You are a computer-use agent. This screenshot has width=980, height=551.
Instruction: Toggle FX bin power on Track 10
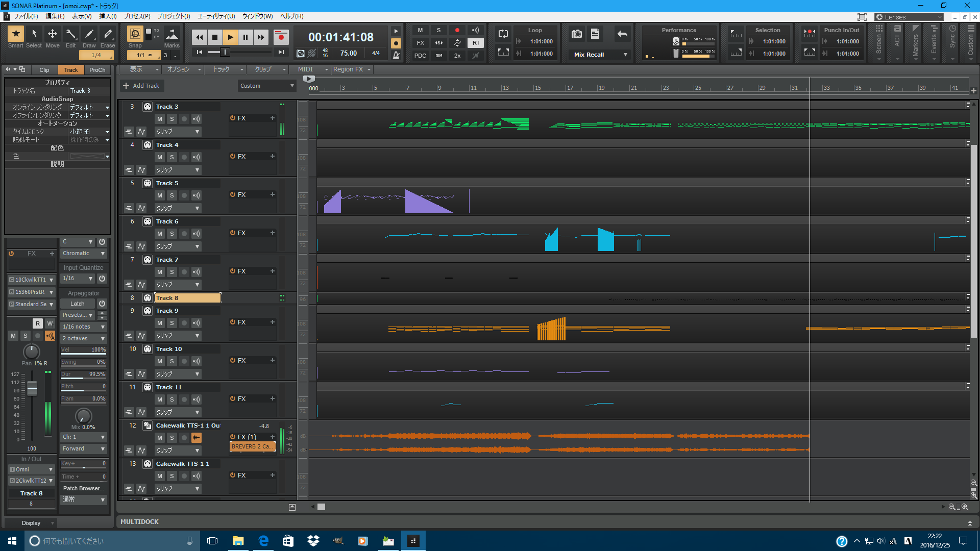coord(233,360)
